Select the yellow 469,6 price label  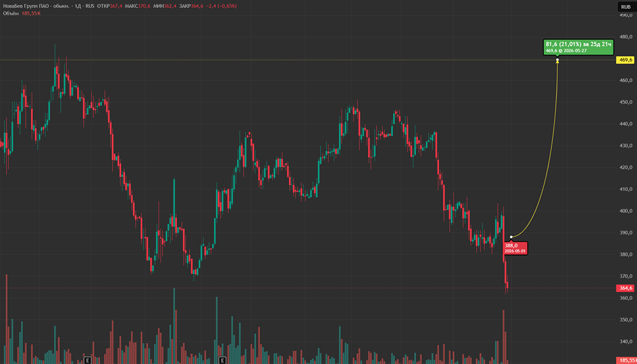(x=626, y=60)
